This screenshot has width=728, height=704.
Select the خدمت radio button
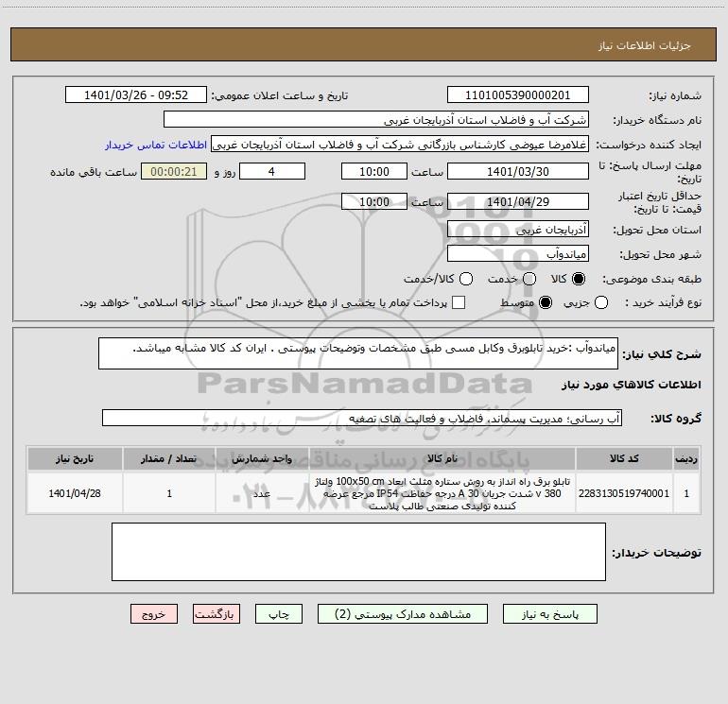(529, 279)
